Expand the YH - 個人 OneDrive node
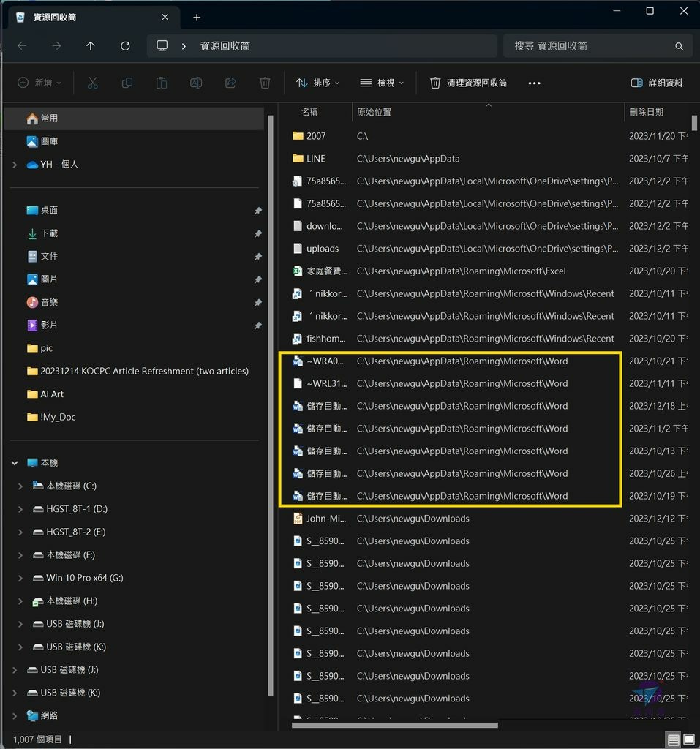 pyautogui.click(x=15, y=165)
